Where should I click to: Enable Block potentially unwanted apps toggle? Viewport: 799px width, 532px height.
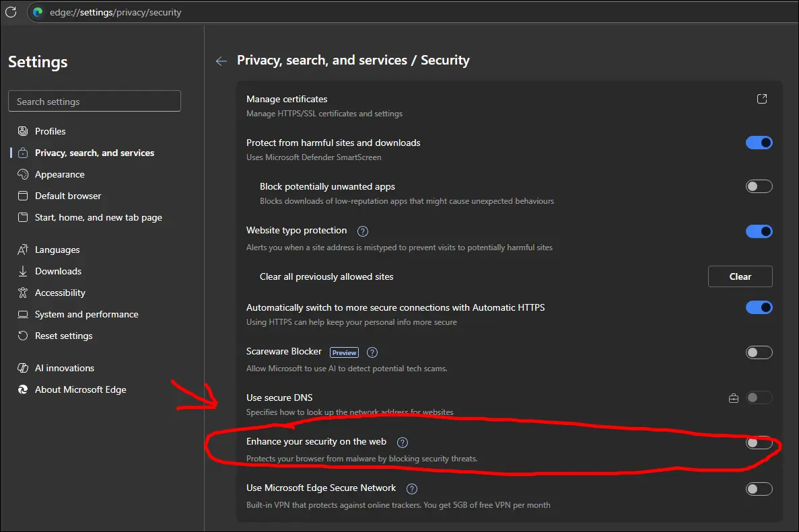(759, 186)
